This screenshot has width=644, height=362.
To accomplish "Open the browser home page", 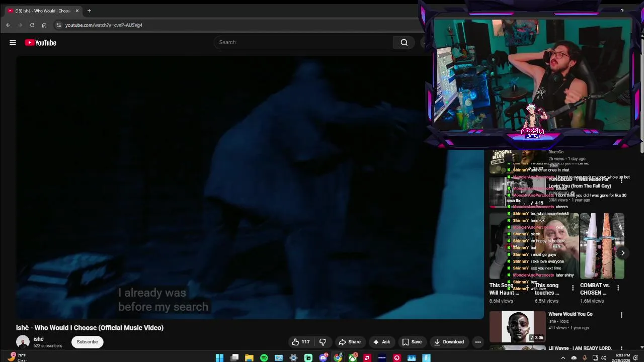I will [44, 25].
